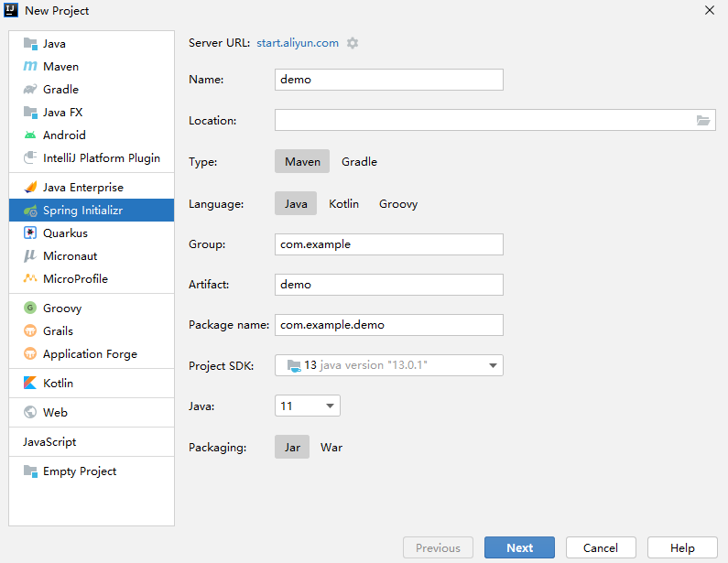Screen dimensions: 728x563
Task: Set Language to Kotlin
Action: (x=343, y=204)
